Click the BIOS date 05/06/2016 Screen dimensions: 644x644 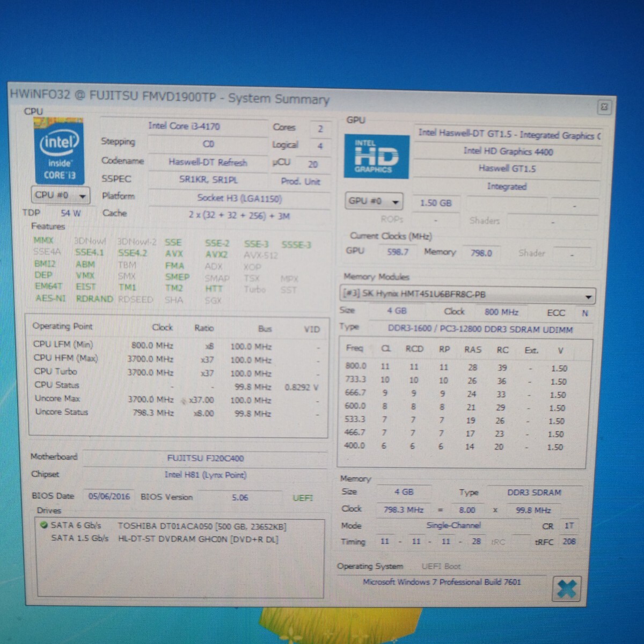click(x=109, y=496)
